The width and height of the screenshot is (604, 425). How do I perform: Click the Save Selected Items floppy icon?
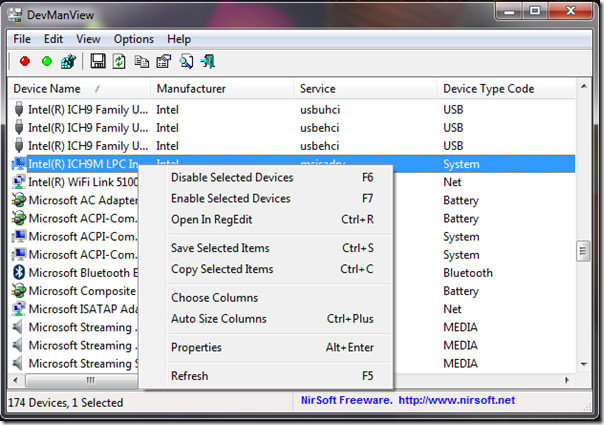click(98, 62)
